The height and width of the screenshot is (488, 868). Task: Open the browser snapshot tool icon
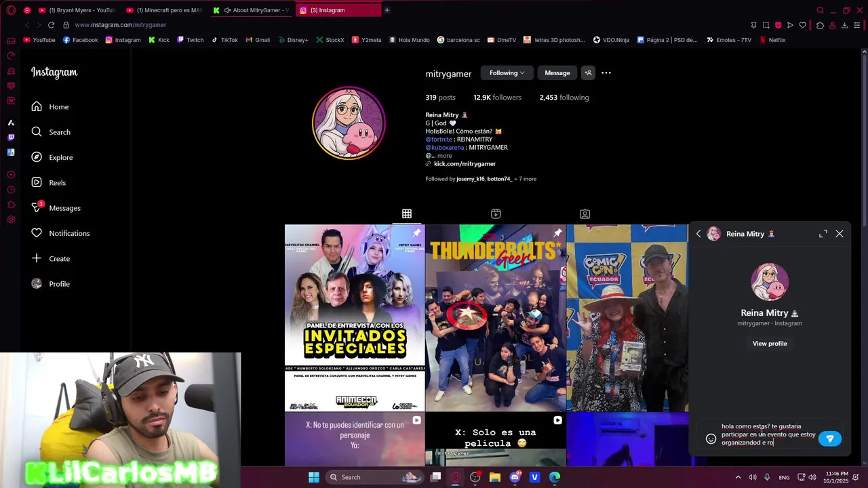(766, 25)
